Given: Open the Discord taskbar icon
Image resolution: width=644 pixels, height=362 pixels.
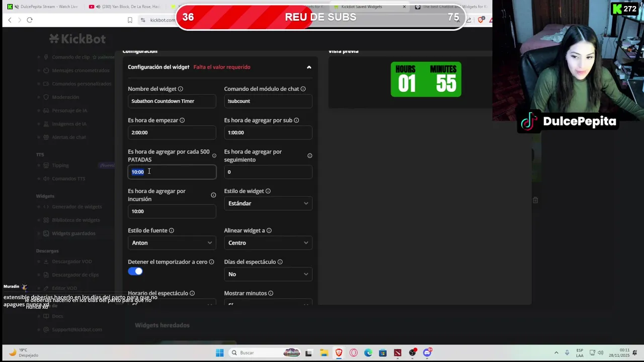Looking at the screenshot, I should (427, 352).
